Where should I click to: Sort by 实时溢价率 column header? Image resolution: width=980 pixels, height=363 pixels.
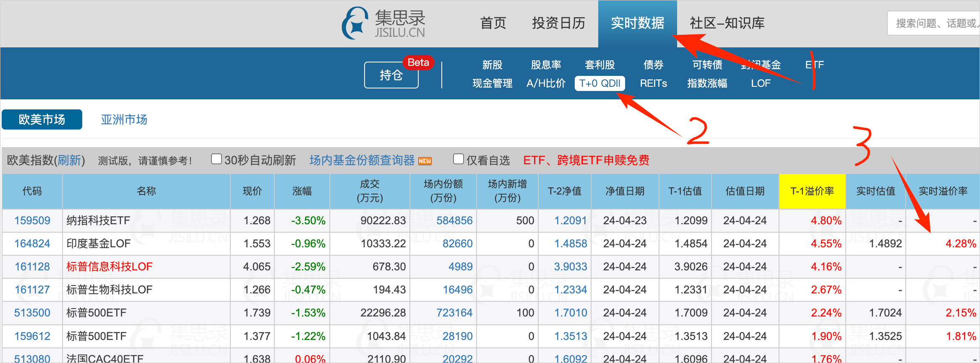click(x=943, y=191)
